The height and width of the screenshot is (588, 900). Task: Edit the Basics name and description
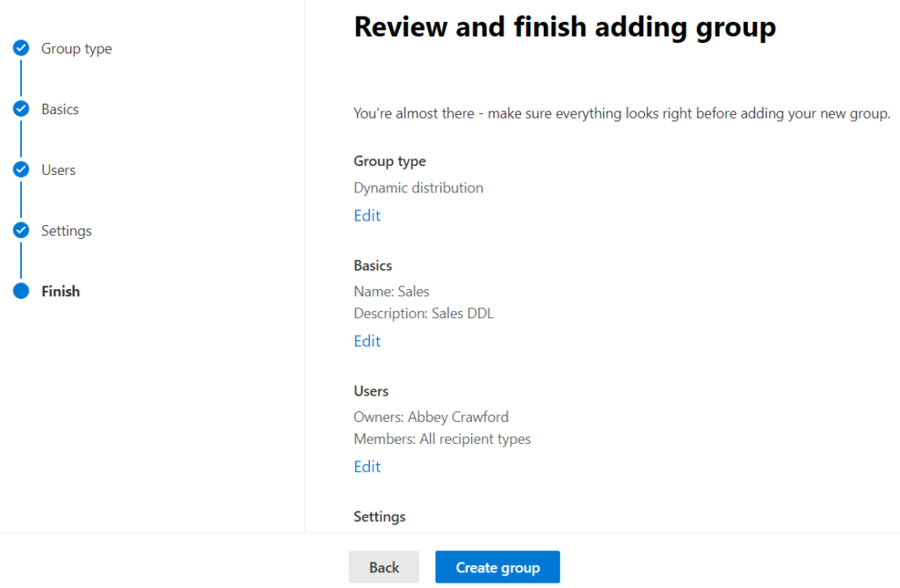(367, 341)
